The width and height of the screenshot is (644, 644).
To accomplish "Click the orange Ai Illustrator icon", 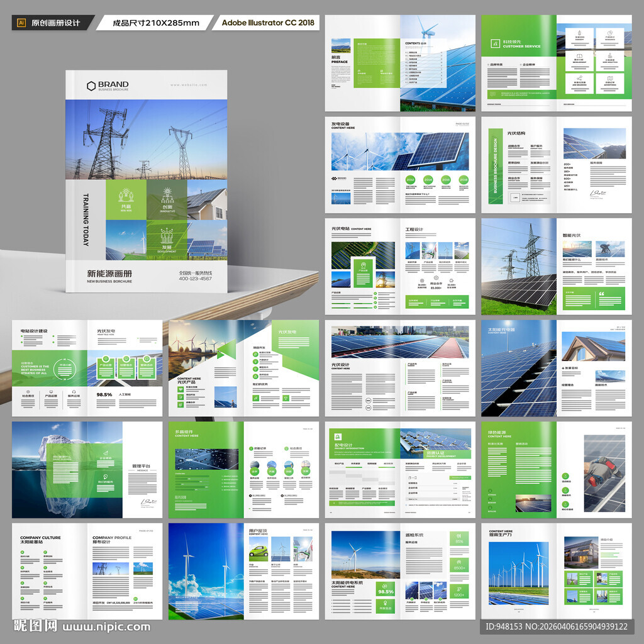I will click(21, 23).
